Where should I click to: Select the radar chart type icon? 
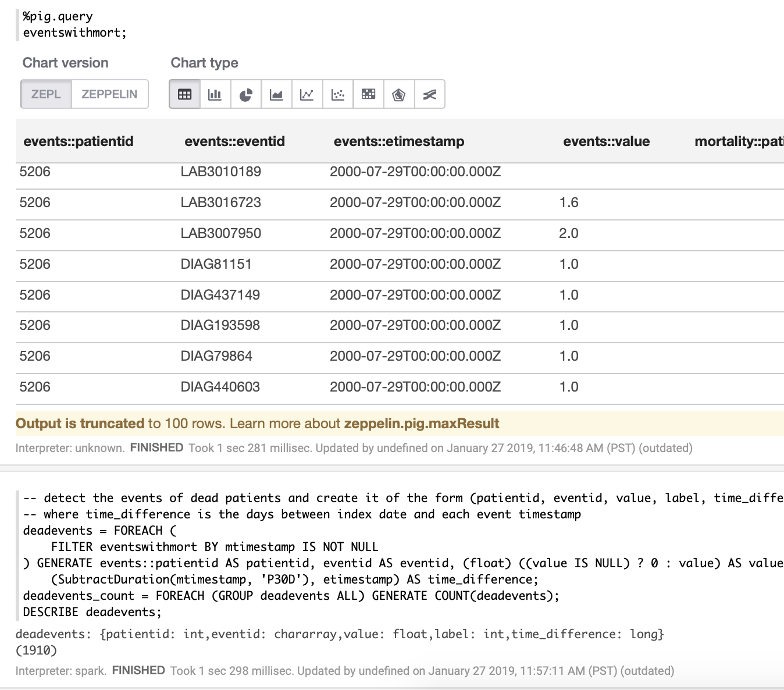[399, 94]
